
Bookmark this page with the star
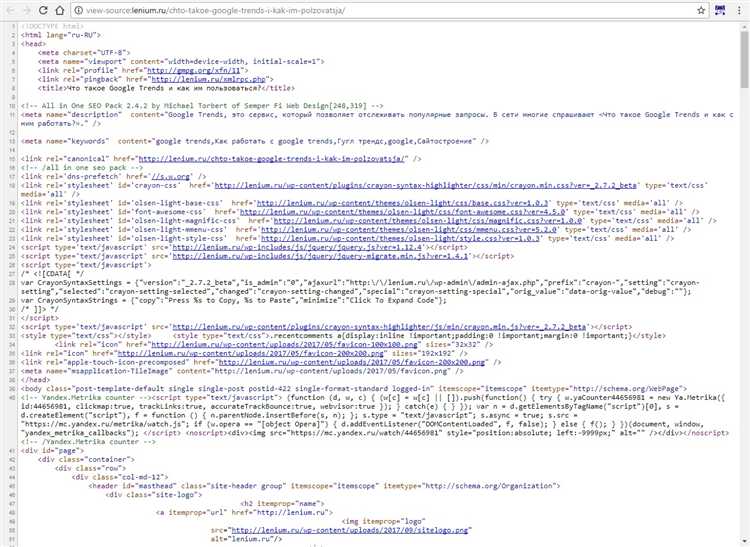(x=701, y=10)
